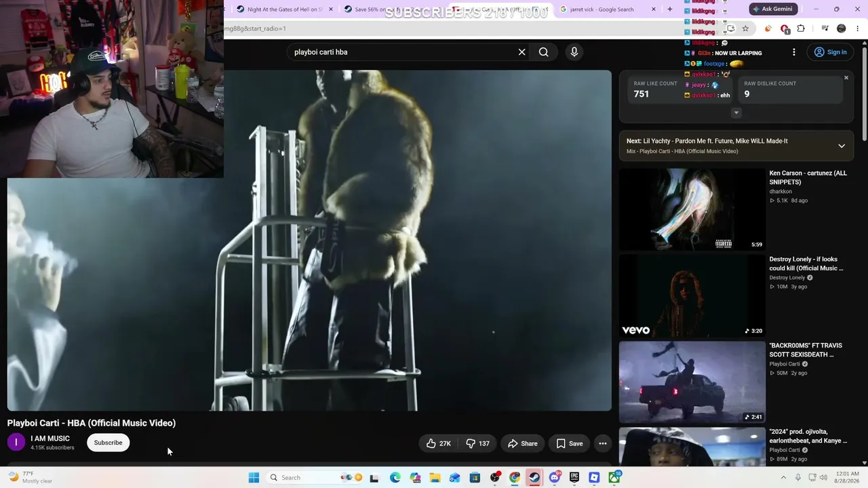Open the Chrome profile avatar

842,28
